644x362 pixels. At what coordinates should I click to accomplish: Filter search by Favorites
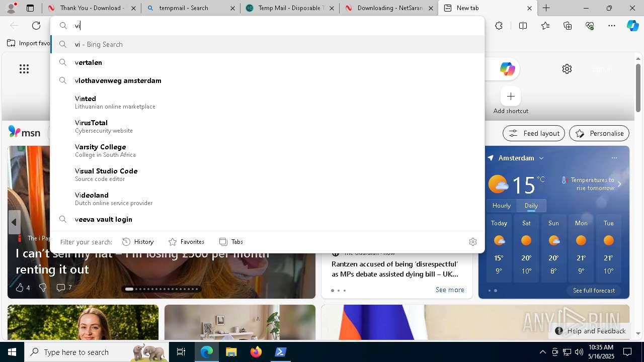click(x=186, y=242)
